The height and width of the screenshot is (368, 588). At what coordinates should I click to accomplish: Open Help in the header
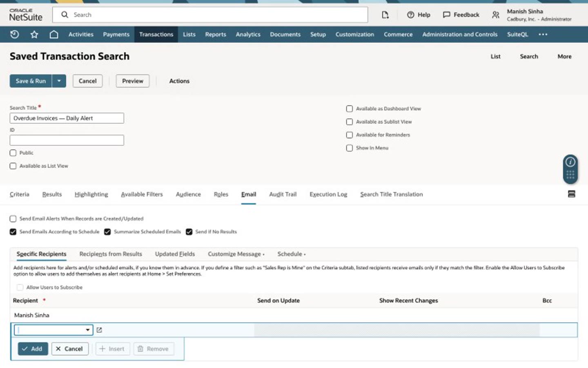[x=419, y=15]
